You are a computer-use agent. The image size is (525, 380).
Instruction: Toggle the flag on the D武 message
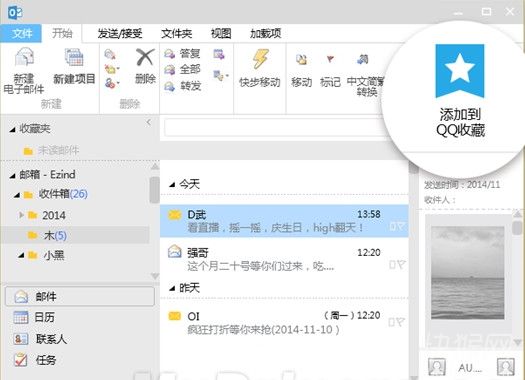[401, 227]
